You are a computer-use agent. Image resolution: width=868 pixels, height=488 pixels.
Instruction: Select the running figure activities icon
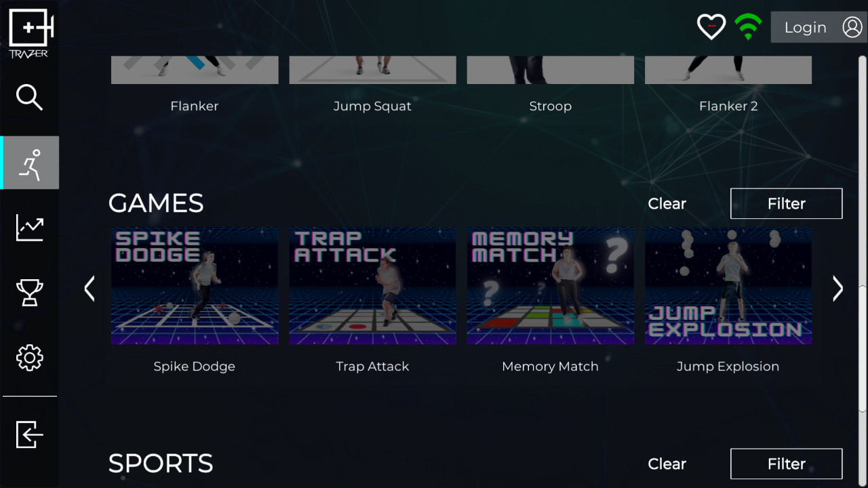pyautogui.click(x=30, y=163)
